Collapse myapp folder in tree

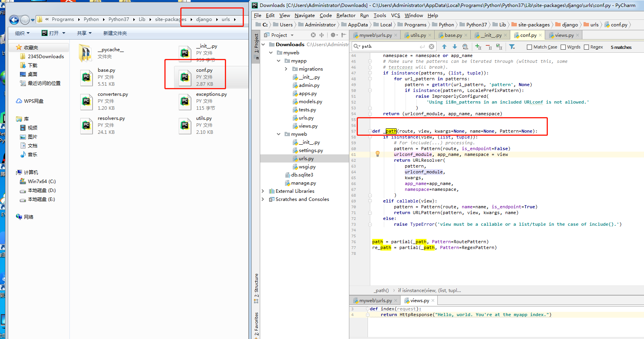point(279,61)
